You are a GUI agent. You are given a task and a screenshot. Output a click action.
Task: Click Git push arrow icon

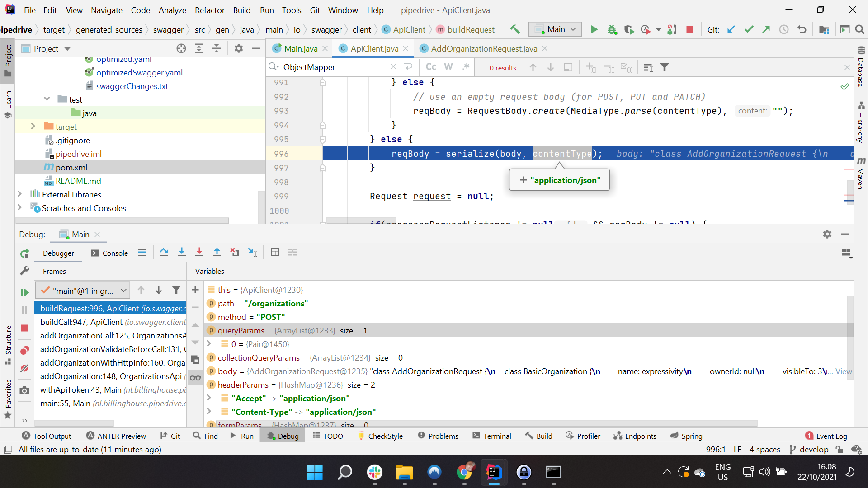(x=766, y=29)
